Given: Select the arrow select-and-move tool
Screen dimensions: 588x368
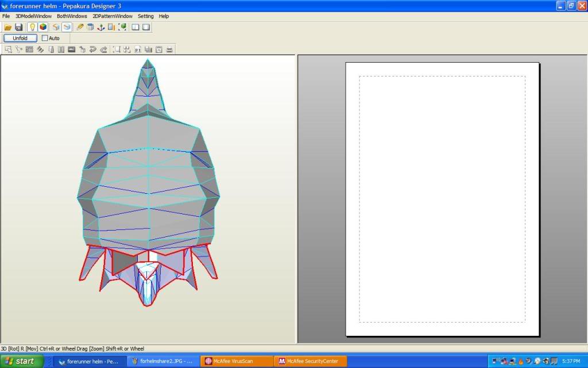Looking at the screenshot, I should click(8, 49).
